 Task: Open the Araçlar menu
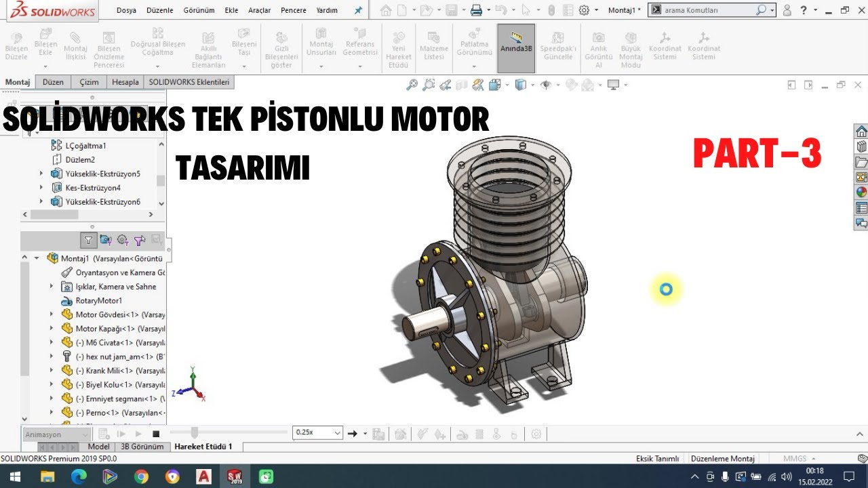(x=259, y=10)
